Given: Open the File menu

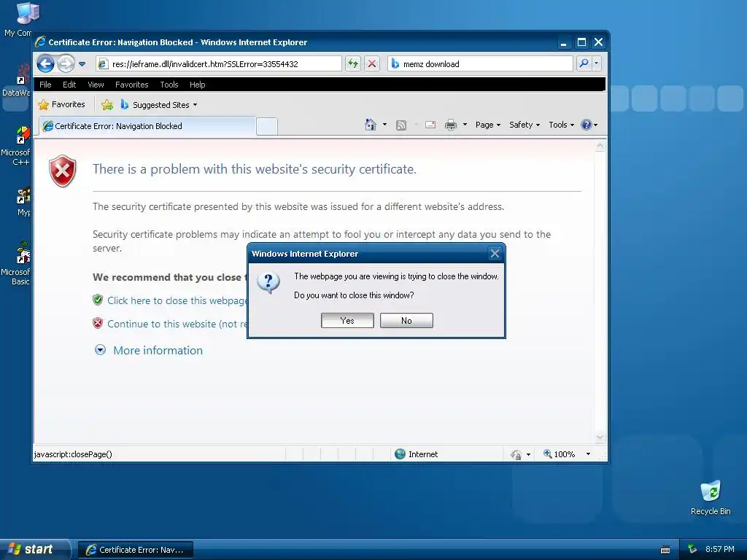Looking at the screenshot, I should [x=45, y=85].
